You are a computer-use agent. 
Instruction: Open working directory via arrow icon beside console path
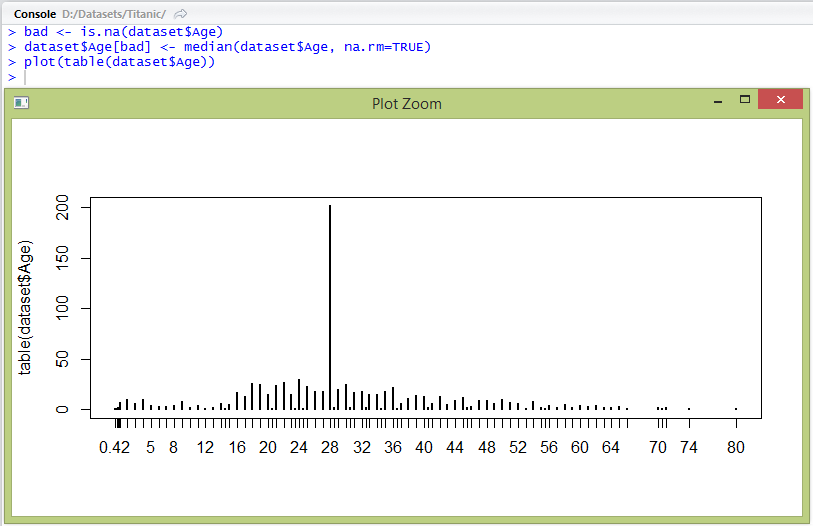tap(180, 14)
